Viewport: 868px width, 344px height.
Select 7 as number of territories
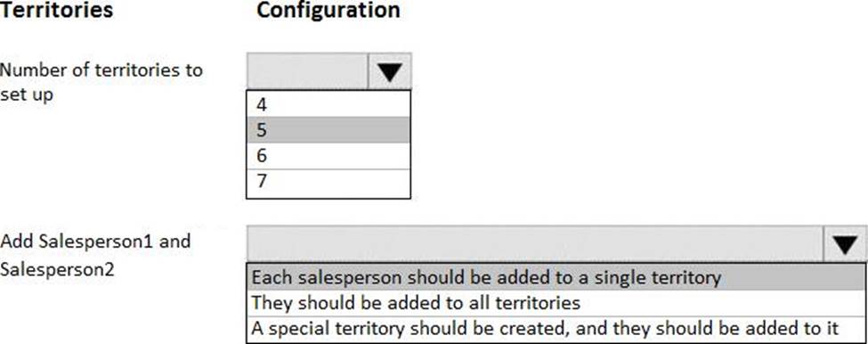point(329,183)
